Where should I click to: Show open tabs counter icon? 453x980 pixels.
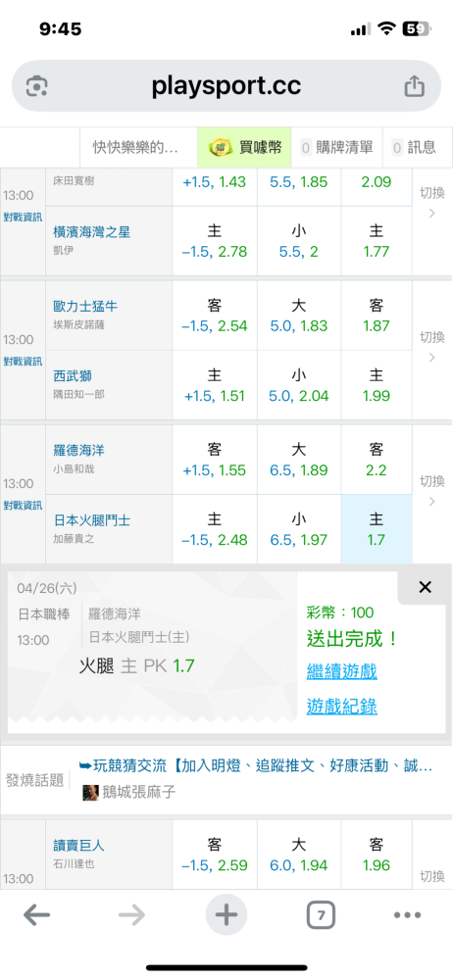click(321, 915)
